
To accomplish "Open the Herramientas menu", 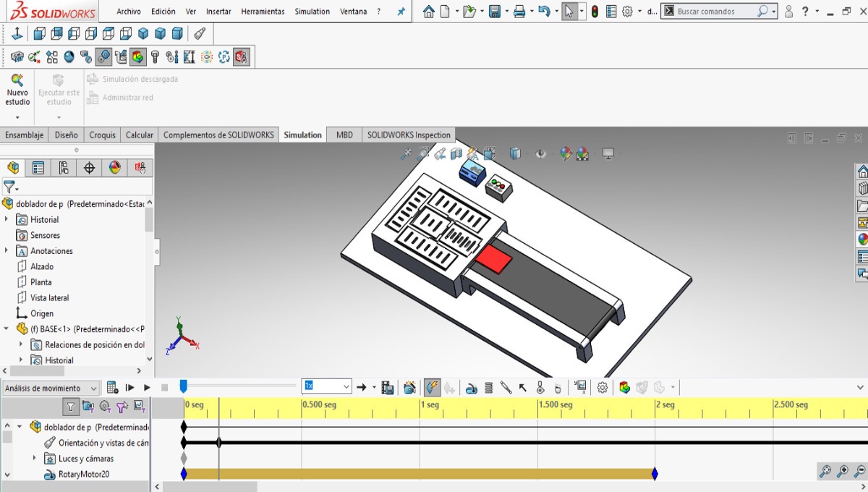I will coord(263,12).
